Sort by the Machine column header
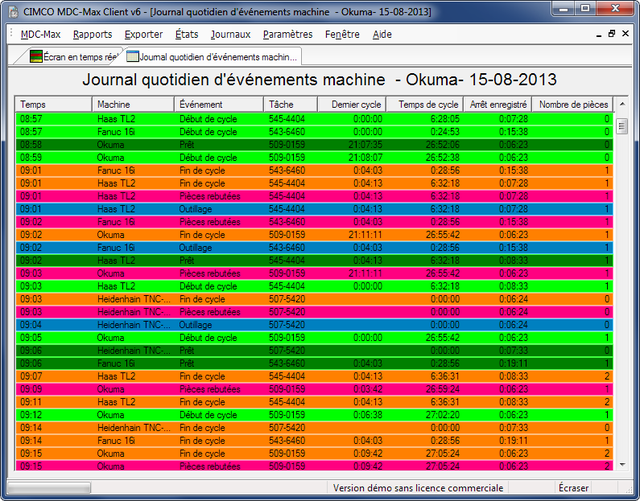 [133, 105]
